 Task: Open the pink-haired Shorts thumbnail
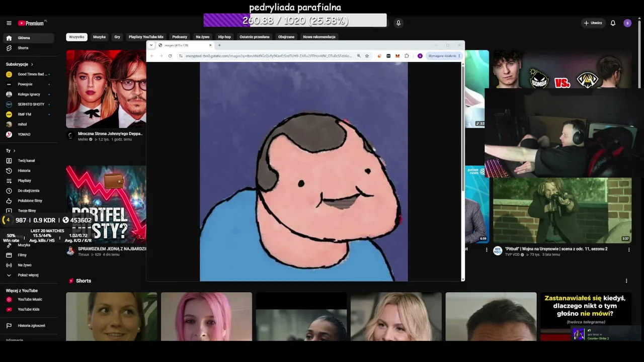[206, 317]
